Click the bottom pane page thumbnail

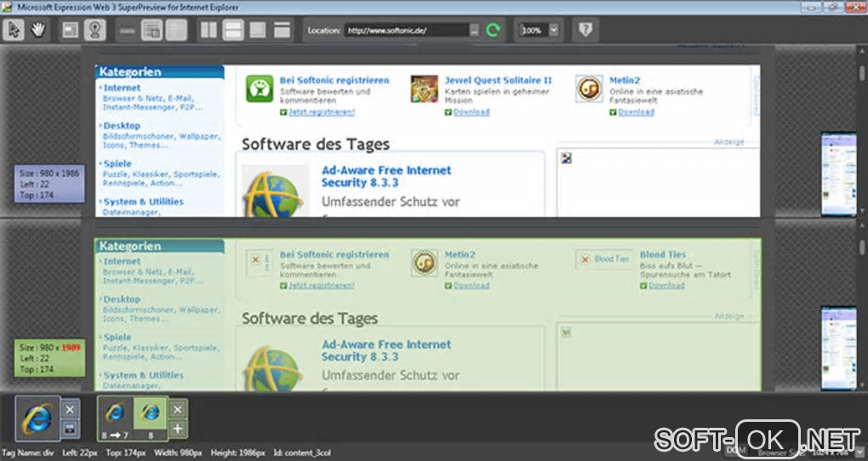click(x=838, y=349)
